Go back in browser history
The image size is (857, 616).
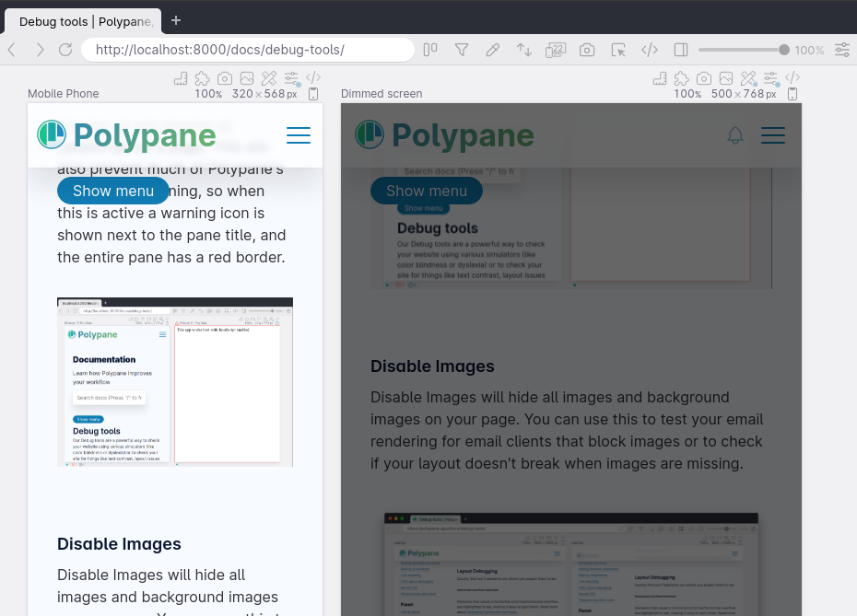click(12, 50)
